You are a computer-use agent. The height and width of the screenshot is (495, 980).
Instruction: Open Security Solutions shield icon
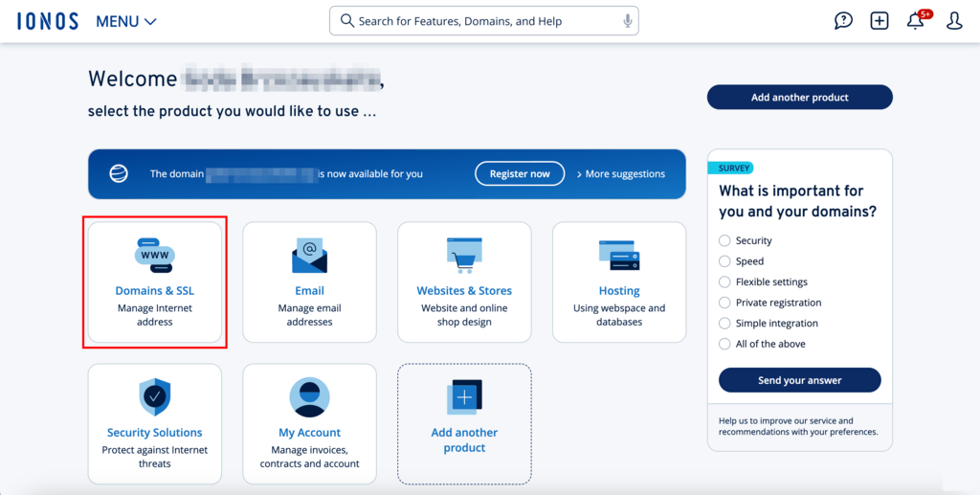coord(154,397)
